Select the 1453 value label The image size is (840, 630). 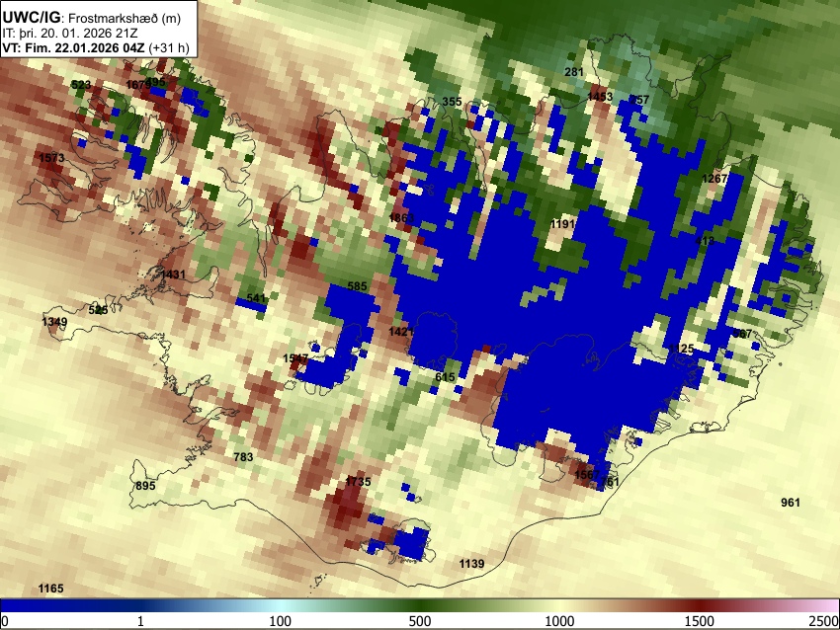(600, 97)
